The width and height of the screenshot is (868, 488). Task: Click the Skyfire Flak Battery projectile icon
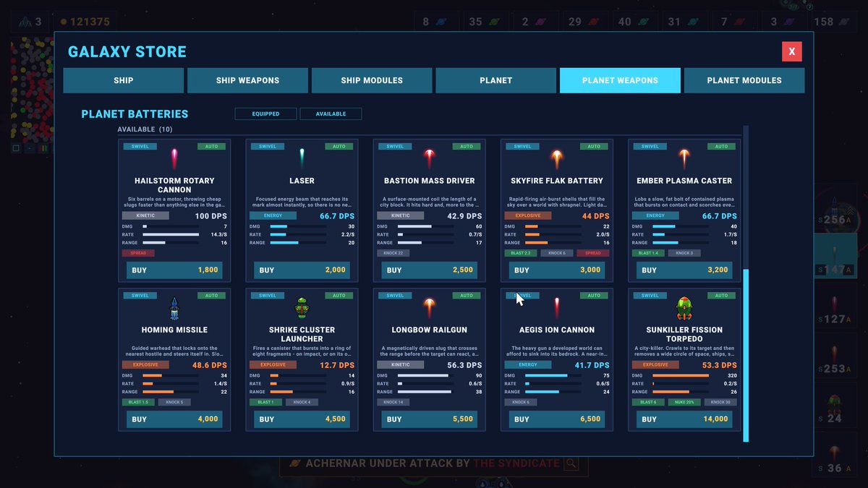tap(556, 159)
